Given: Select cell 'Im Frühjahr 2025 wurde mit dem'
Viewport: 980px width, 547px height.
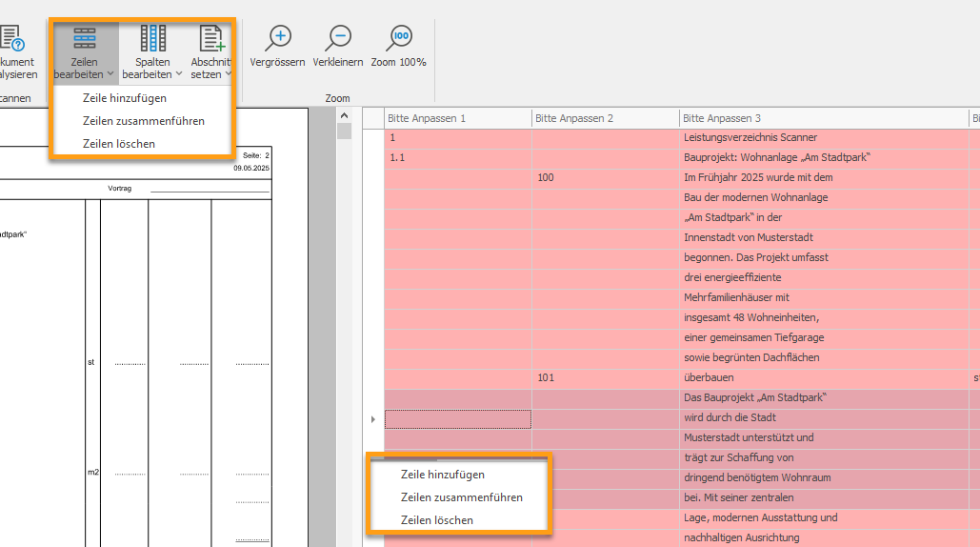Looking at the screenshot, I should pos(824,177).
